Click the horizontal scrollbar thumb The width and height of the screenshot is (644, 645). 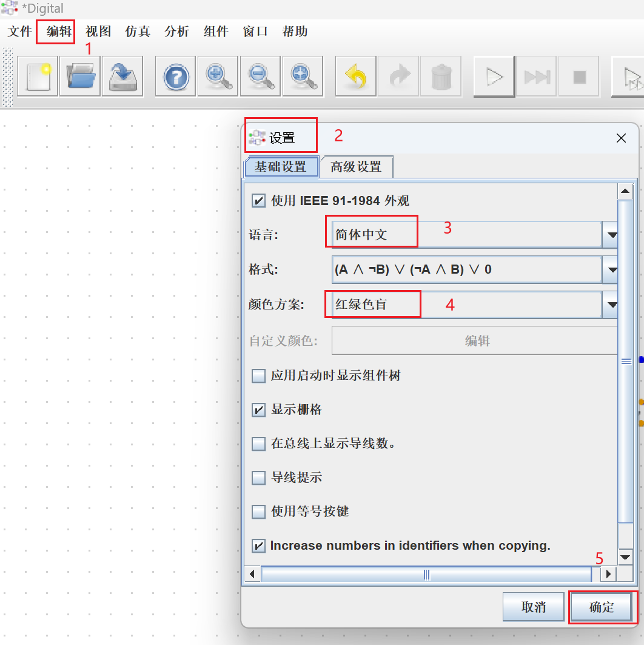426,574
